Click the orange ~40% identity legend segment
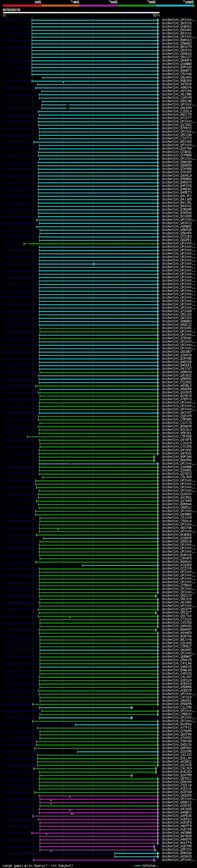The image size is (197, 868). pyautogui.click(x=60, y=6)
